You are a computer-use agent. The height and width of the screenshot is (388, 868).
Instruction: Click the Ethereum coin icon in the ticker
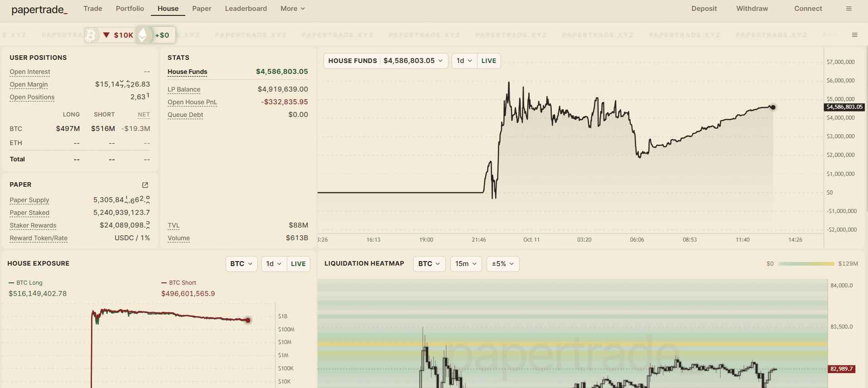(x=143, y=35)
